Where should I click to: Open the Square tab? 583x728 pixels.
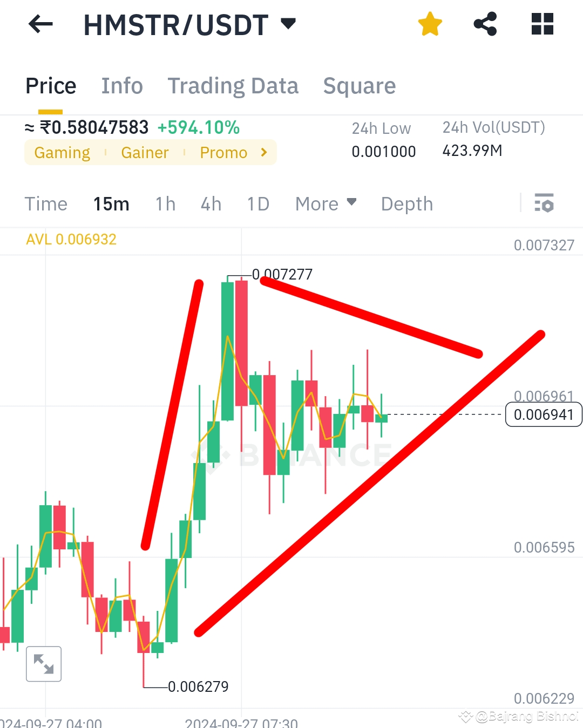click(x=360, y=86)
